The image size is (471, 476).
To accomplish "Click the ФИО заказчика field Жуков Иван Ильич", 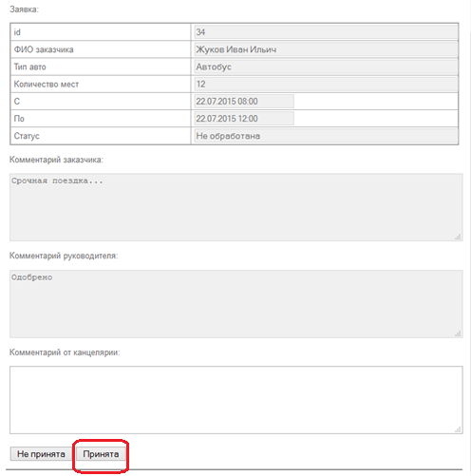I will (326, 49).
